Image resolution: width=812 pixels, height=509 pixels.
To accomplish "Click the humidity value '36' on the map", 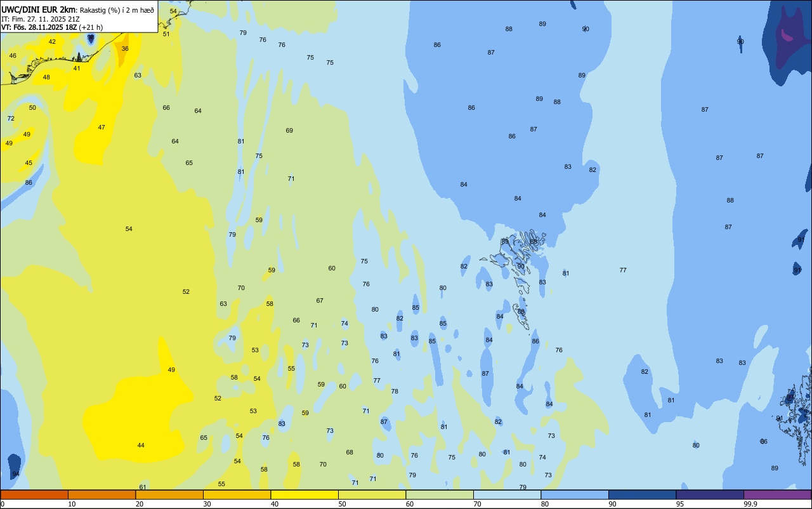I will 125,49.
